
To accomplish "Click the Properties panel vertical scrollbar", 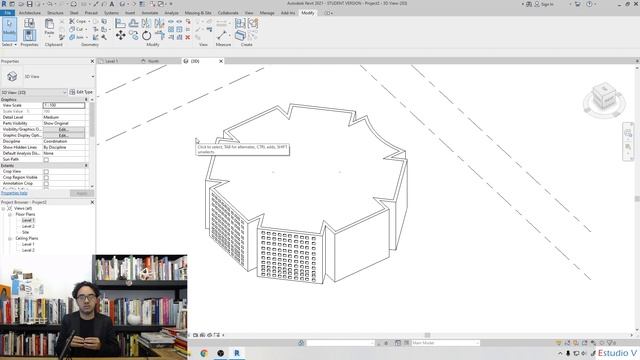I will [x=92, y=120].
